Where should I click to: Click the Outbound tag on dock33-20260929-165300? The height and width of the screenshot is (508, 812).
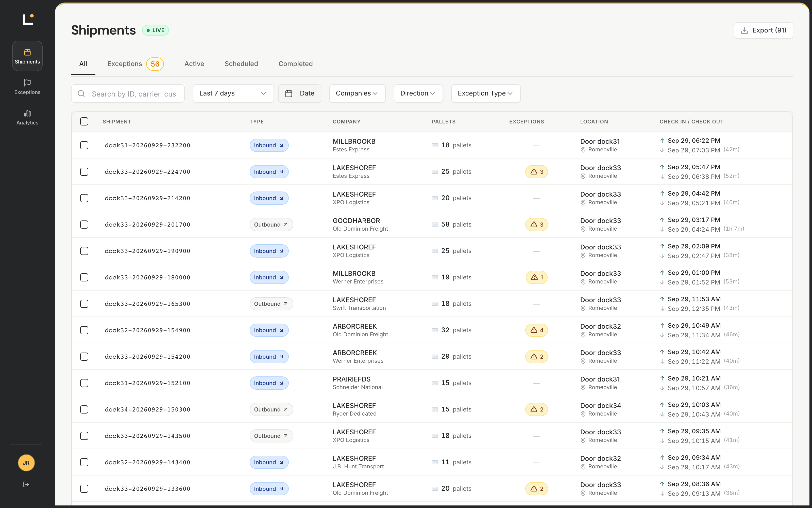coord(271,304)
